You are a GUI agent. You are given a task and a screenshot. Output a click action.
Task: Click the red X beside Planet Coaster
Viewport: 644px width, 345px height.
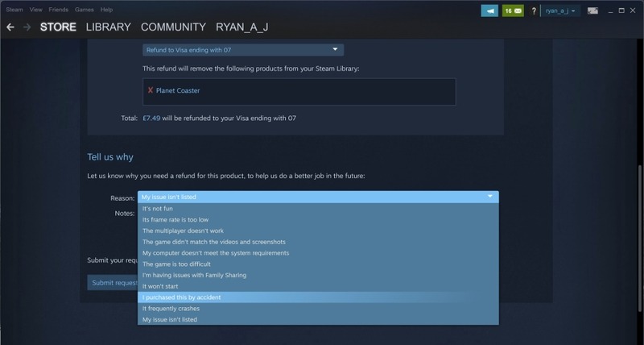click(151, 90)
